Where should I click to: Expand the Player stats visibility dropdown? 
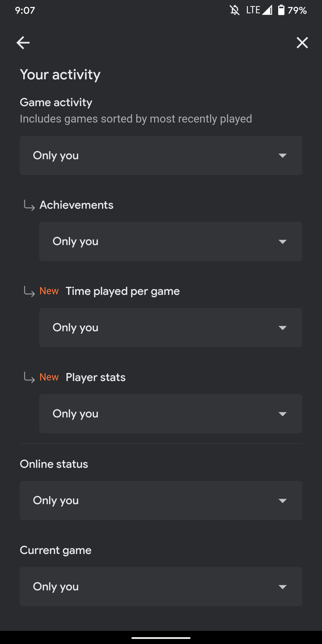point(171,414)
